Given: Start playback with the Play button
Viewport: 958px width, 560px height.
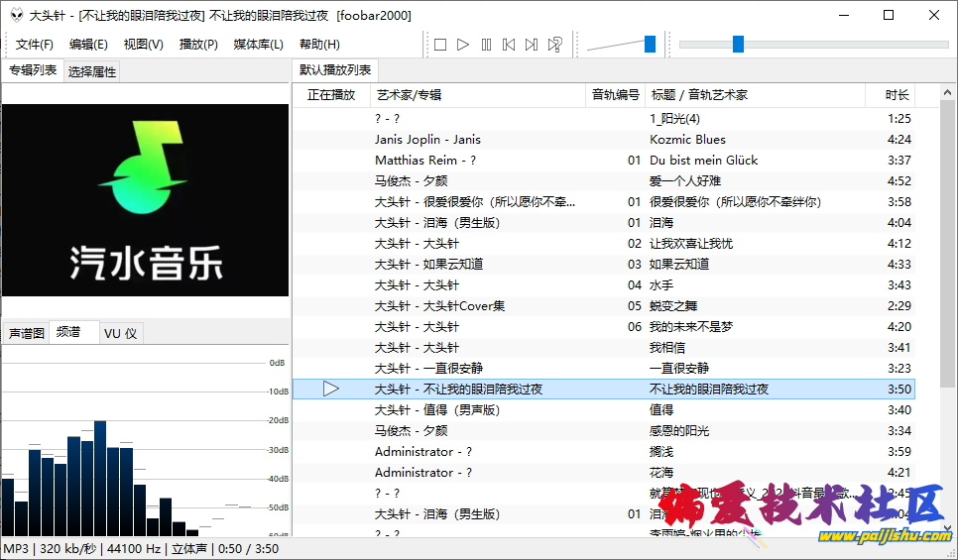Looking at the screenshot, I should point(463,45).
